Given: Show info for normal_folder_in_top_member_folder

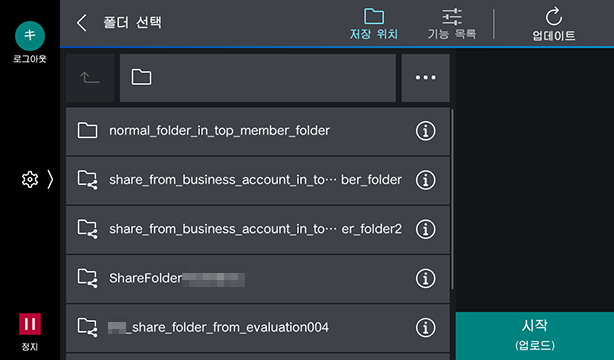Looking at the screenshot, I should pyautogui.click(x=426, y=131).
